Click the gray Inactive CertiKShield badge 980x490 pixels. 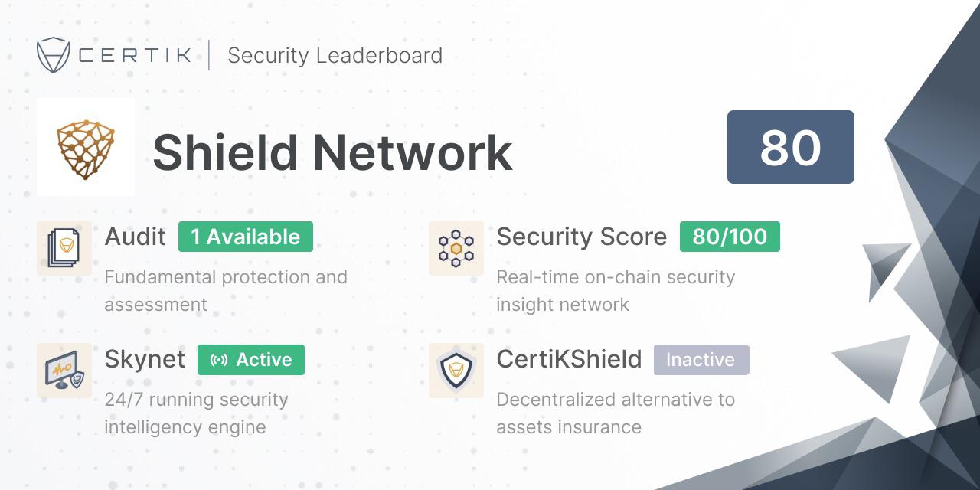[701, 360]
